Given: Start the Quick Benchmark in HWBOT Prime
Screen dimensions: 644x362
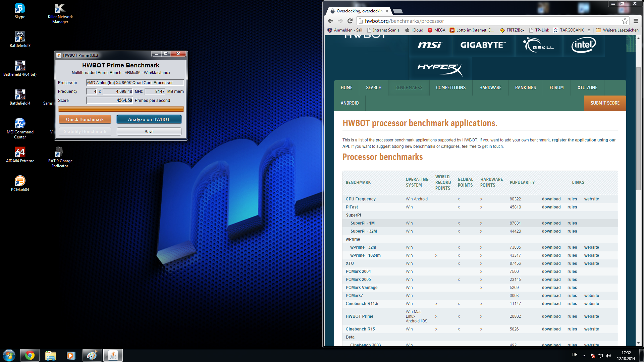Looking at the screenshot, I should (x=85, y=119).
